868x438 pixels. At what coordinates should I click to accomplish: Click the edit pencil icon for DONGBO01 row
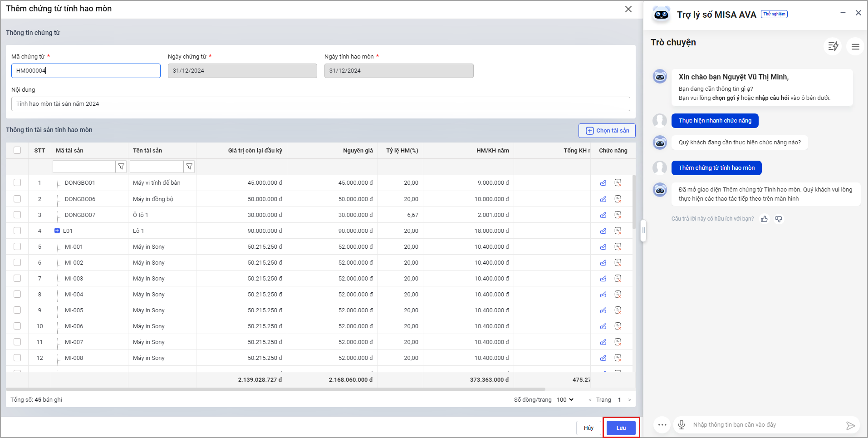pos(603,183)
